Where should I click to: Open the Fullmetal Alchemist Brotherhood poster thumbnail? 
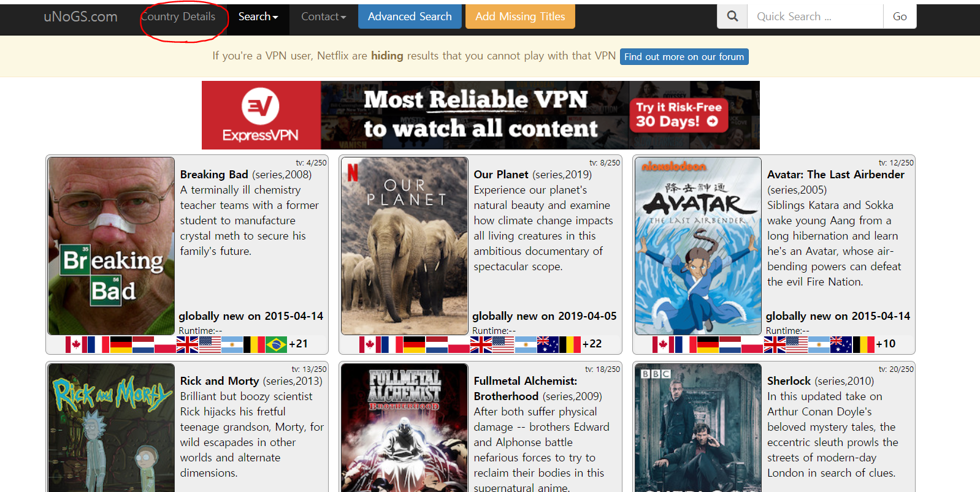click(x=405, y=428)
